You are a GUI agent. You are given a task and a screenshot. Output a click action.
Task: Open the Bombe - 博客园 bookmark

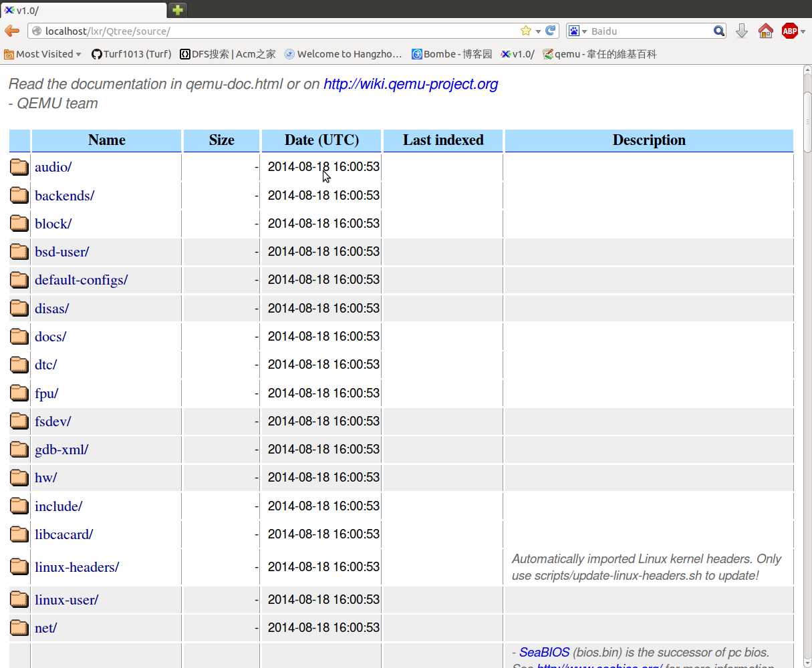pyautogui.click(x=452, y=54)
